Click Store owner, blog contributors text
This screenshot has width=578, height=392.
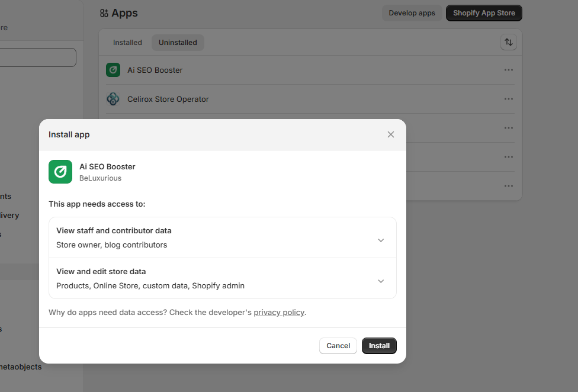coord(112,245)
